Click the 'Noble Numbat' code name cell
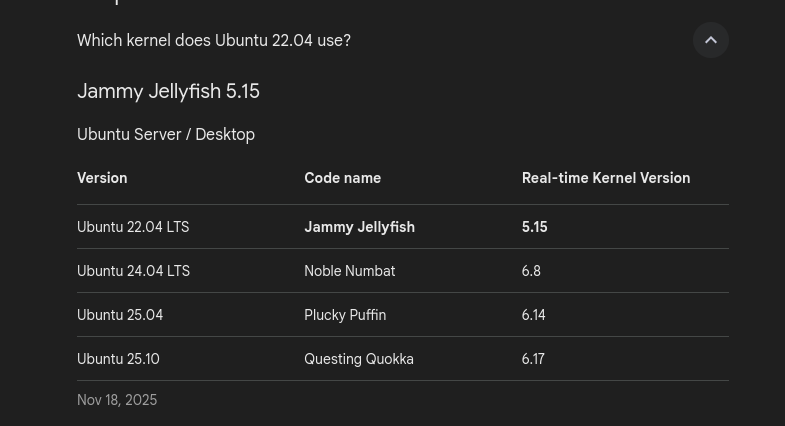Viewport: 785px width, 426px height. coord(349,271)
